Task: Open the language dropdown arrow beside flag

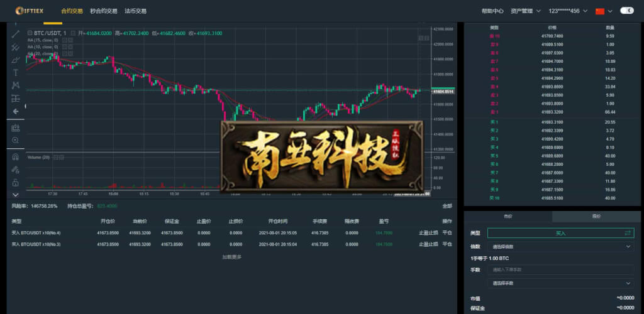Action: [x=610, y=11]
